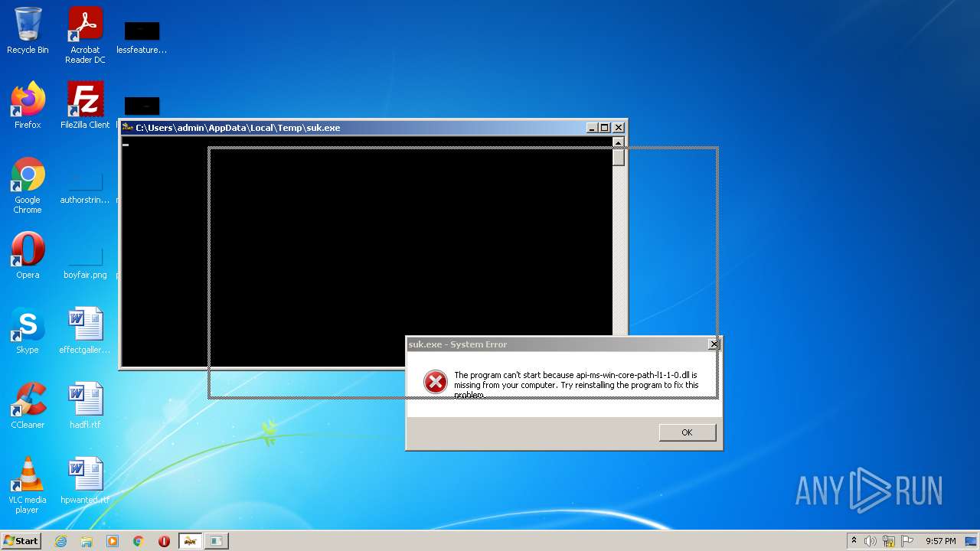
Task: Show hidden system tray icons
Action: (x=854, y=541)
